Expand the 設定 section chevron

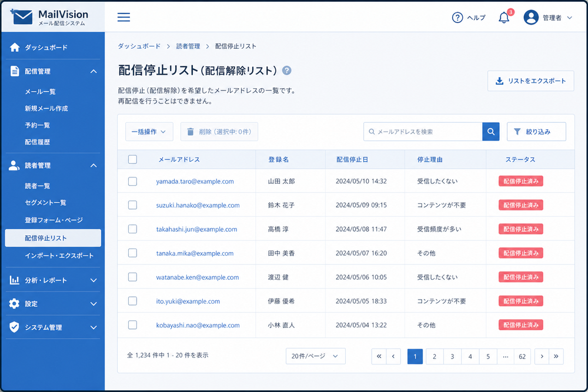[x=93, y=304]
